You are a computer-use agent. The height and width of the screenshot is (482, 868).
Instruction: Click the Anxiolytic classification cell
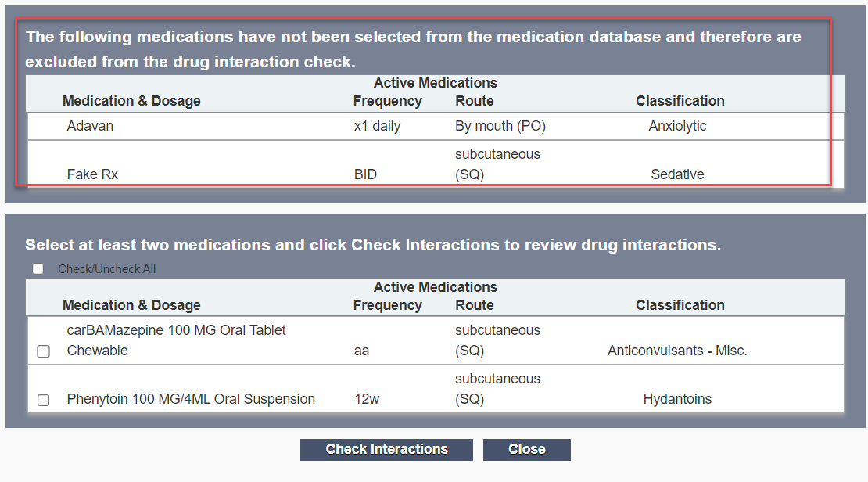click(677, 126)
